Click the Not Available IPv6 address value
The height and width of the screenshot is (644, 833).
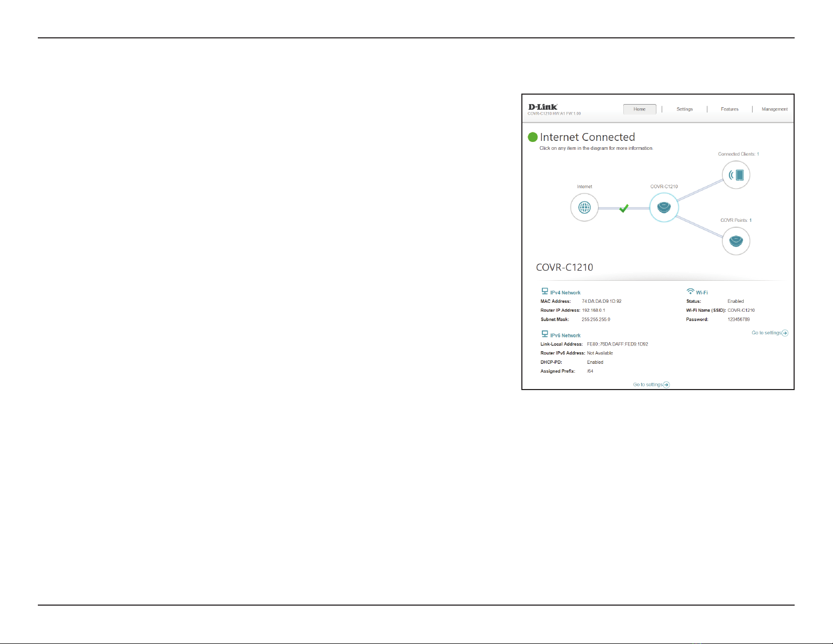click(600, 353)
